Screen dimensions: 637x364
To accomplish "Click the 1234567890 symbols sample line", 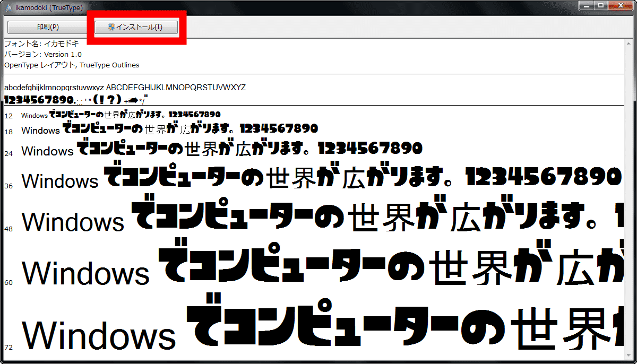I will [76, 99].
